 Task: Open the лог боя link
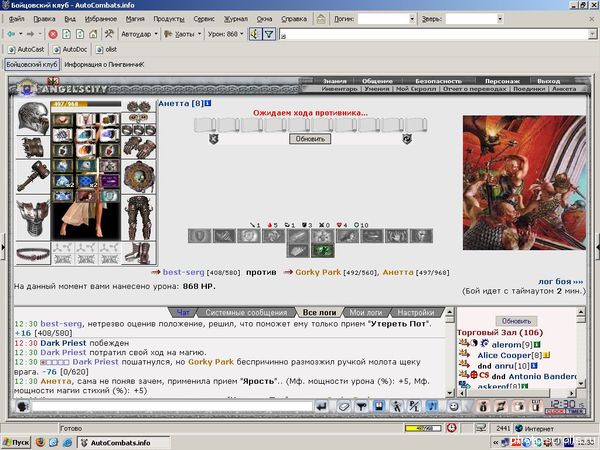tap(561, 282)
